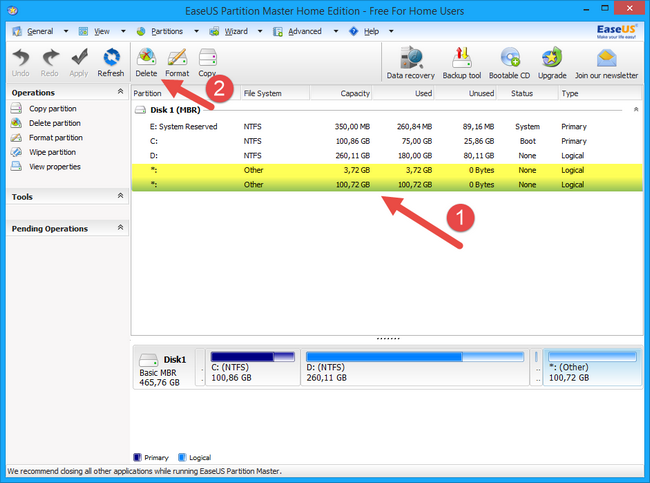Image resolution: width=650 pixels, height=483 pixels.
Task: Select the C: (NTFS) disk map block
Action: coord(252,372)
